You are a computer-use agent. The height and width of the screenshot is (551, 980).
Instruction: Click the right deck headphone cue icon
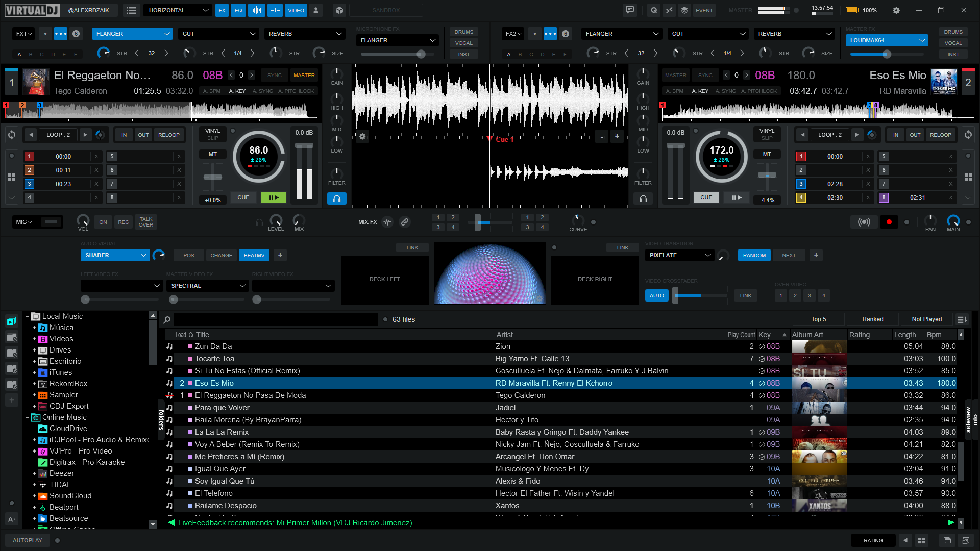click(643, 198)
